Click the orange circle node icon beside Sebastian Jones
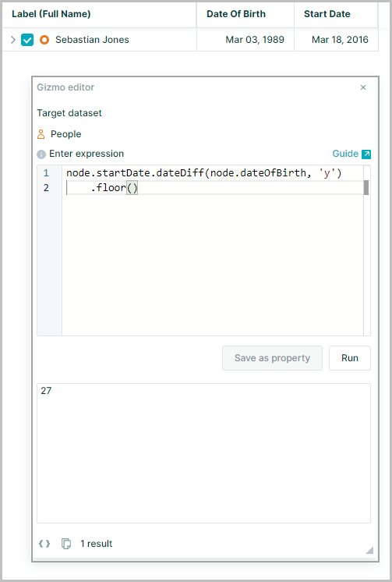 click(44, 40)
